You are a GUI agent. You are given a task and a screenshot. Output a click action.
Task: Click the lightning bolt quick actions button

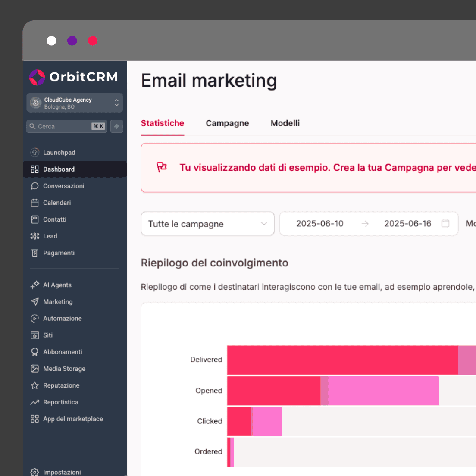click(116, 127)
